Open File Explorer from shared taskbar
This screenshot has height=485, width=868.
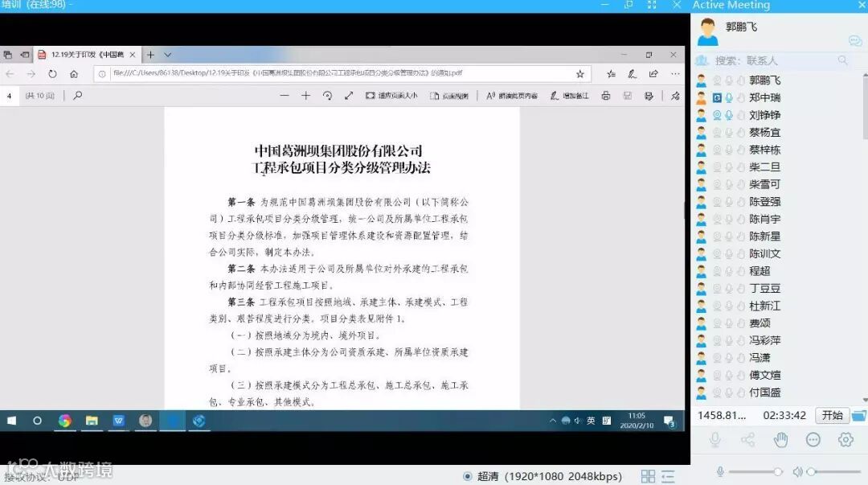coord(92,421)
